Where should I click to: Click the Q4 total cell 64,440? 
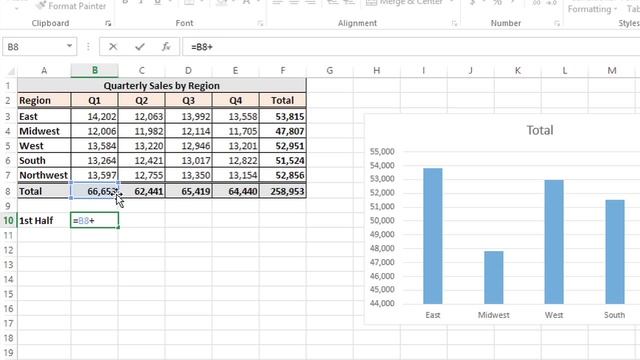(x=236, y=191)
